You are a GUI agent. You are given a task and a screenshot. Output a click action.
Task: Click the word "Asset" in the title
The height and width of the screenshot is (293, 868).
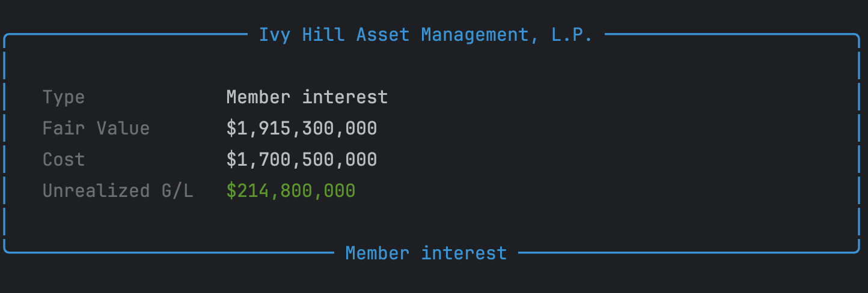(382, 35)
